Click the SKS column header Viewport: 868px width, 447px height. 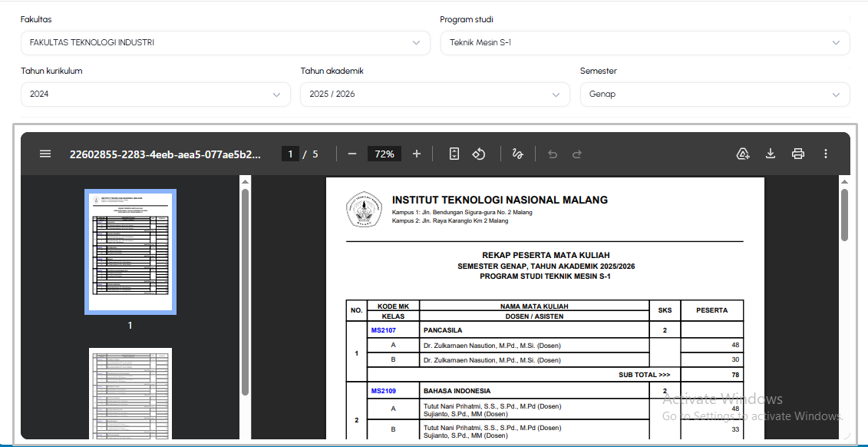(665, 310)
